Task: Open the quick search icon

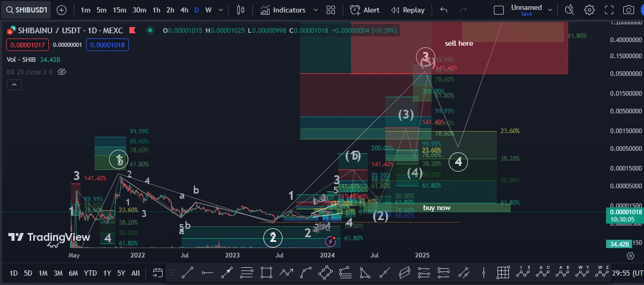Action: 569,10
